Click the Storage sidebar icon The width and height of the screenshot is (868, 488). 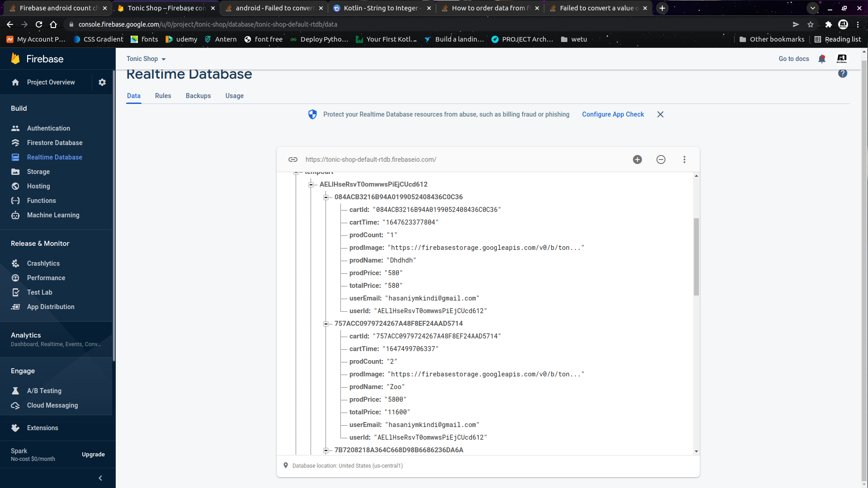pyautogui.click(x=15, y=172)
